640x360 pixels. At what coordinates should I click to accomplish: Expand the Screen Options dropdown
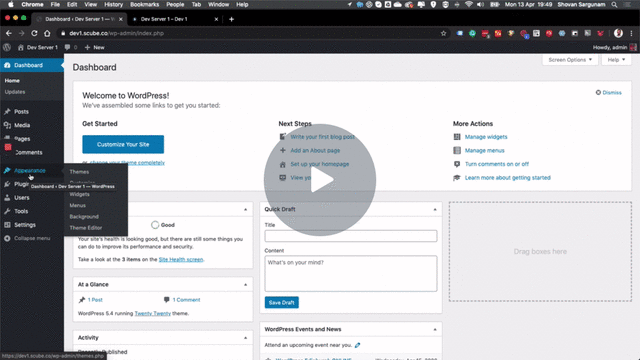(x=570, y=60)
